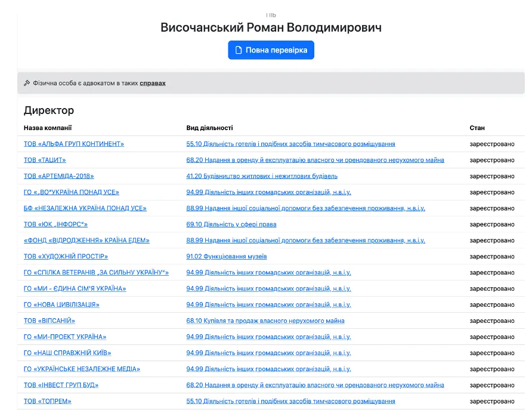Open activity 41.20 Будівництво житлових і нежитлових будівель
Viewport: 532px width, 419px height.
point(262,176)
